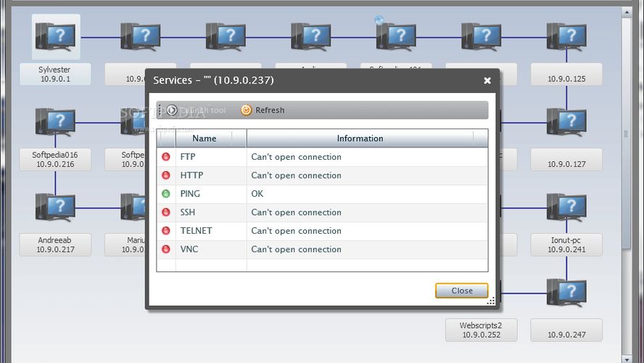The width and height of the screenshot is (644, 363).
Task: Sort by the Name column header
Action: pyautogui.click(x=211, y=139)
